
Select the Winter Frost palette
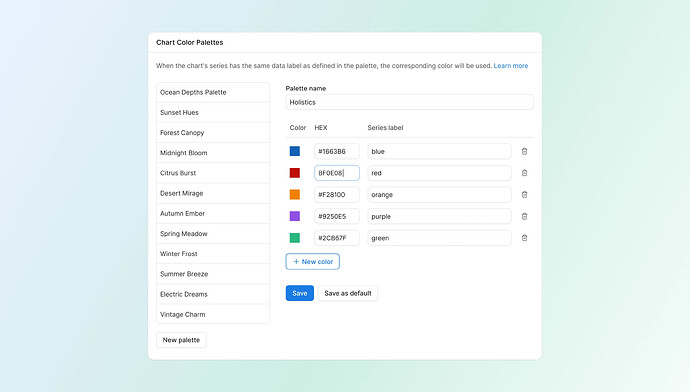(213, 254)
